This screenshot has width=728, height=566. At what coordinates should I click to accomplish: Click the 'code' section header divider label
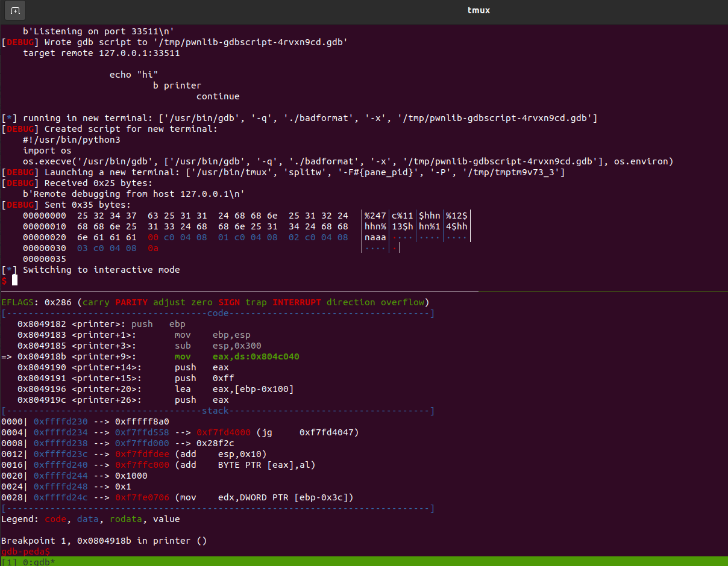pos(218,313)
